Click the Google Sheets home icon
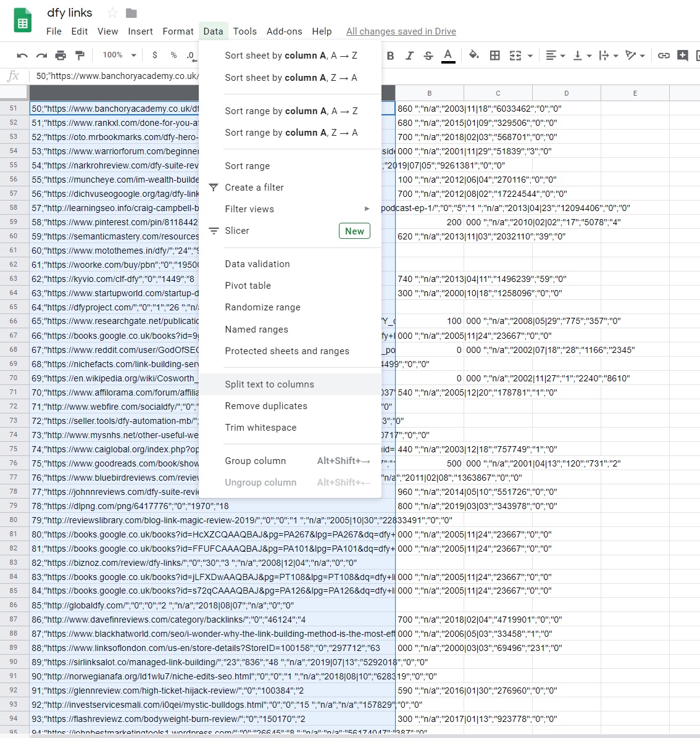 (22, 21)
